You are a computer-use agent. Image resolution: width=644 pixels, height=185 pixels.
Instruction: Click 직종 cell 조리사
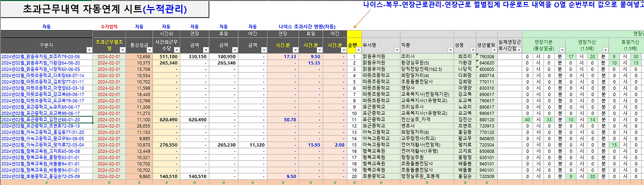(426, 57)
